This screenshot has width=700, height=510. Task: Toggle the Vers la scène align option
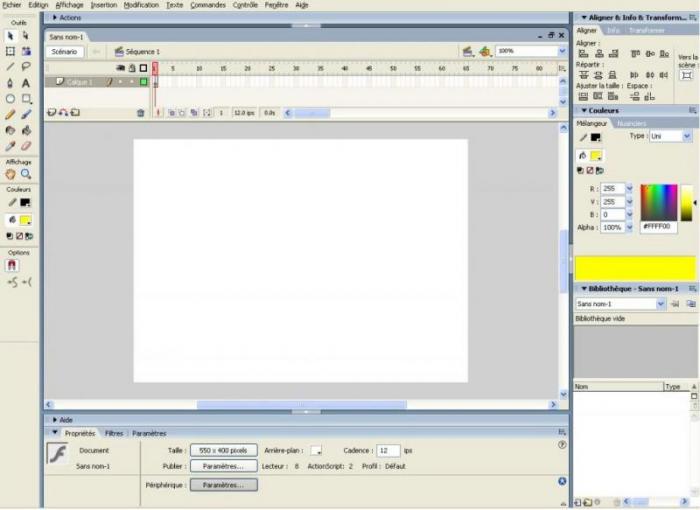[687, 75]
